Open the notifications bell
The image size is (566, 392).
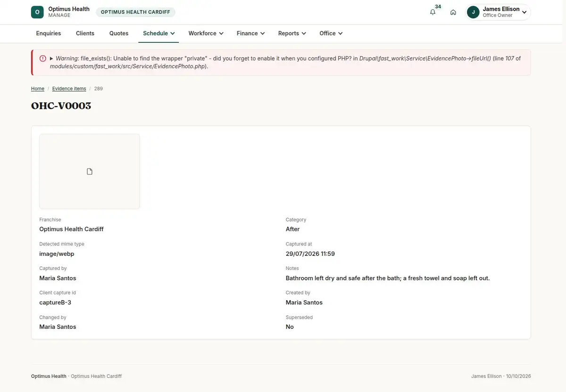click(433, 12)
